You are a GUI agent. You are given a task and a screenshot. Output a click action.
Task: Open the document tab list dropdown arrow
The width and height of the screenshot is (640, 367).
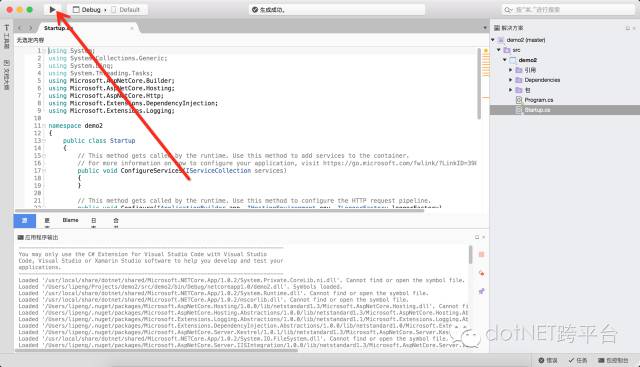(484, 28)
